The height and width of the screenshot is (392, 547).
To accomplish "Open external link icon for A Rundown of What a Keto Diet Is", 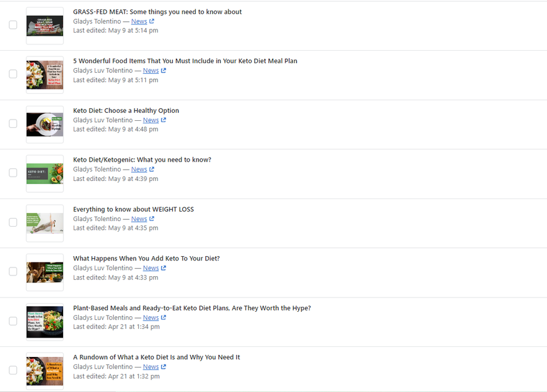I will tap(163, 367).
